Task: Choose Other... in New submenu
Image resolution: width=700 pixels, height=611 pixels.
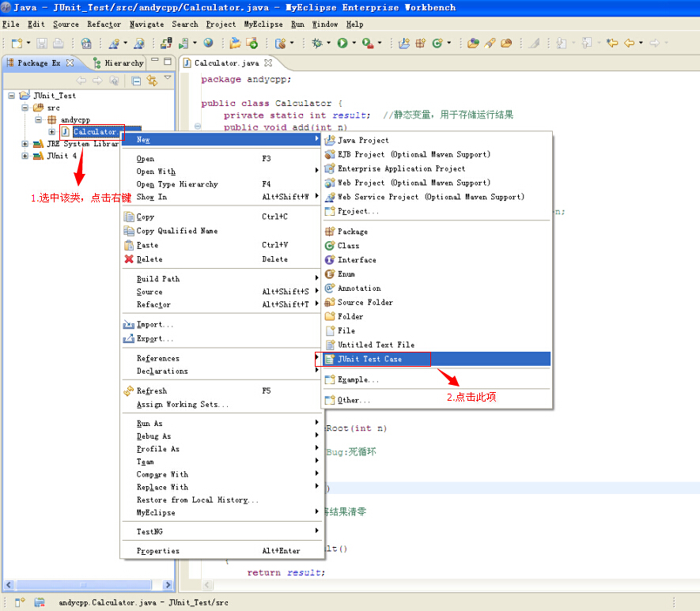Action: tap(437, 400)
